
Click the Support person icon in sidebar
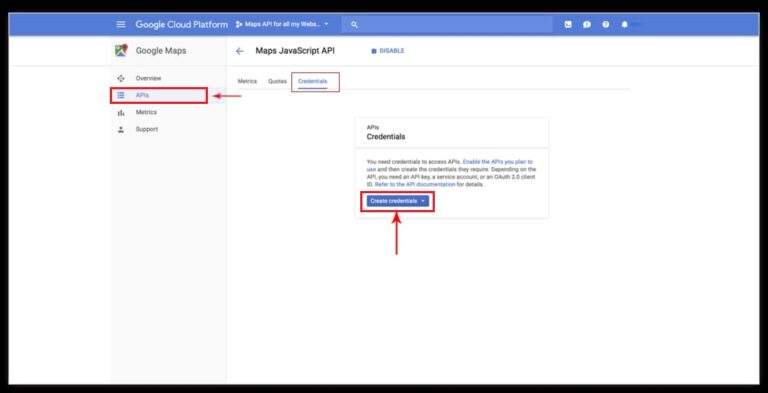[x=121, y=129]
